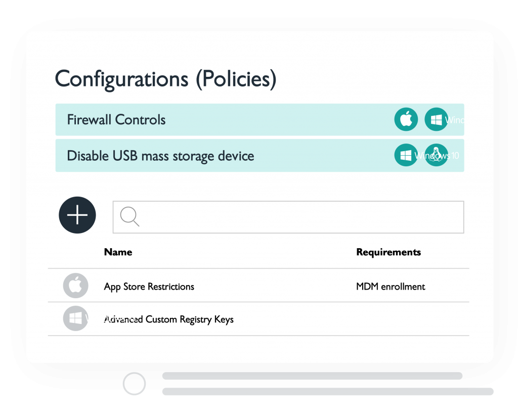
Task: Click the Configurations (Policies) heading
Action: coord(165,79)
